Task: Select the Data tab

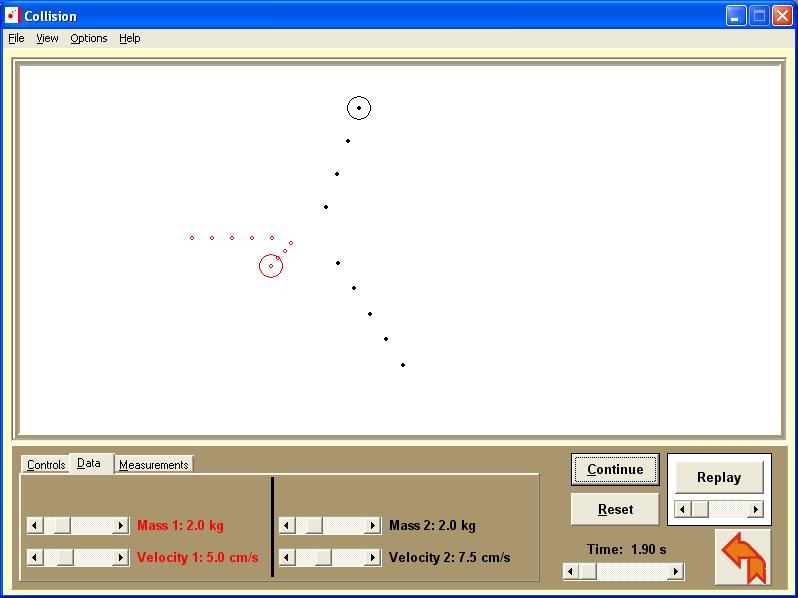Action: (89, 463)
